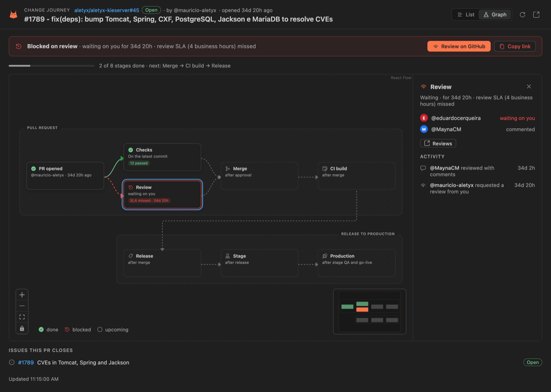Click the refresh icon
This screenshot has width=551, height=392.
pos(522,15)
